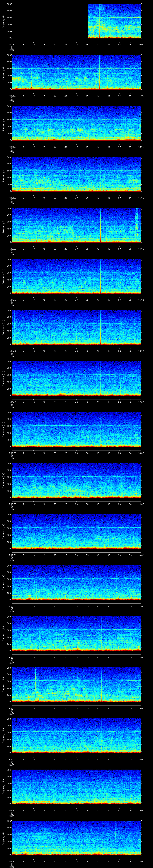
Task: Select the '17:00' axis end label
Action: (141, 402)
